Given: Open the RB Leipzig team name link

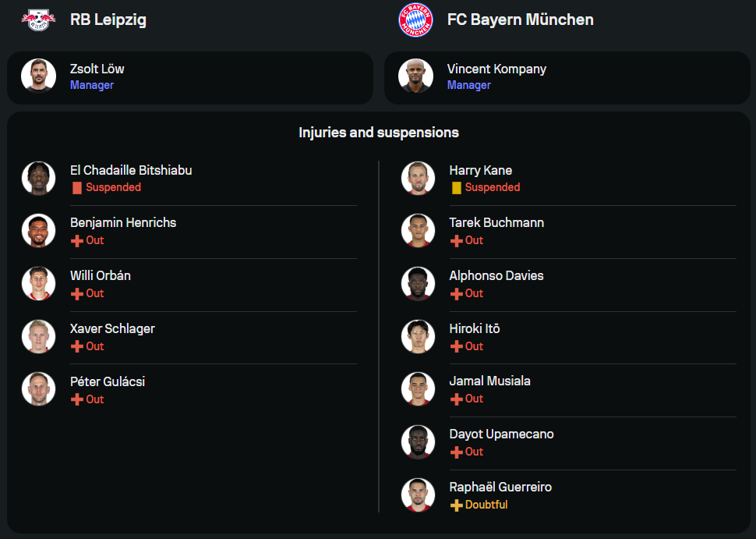Looking at the screenshot, I should click(108, 20).
